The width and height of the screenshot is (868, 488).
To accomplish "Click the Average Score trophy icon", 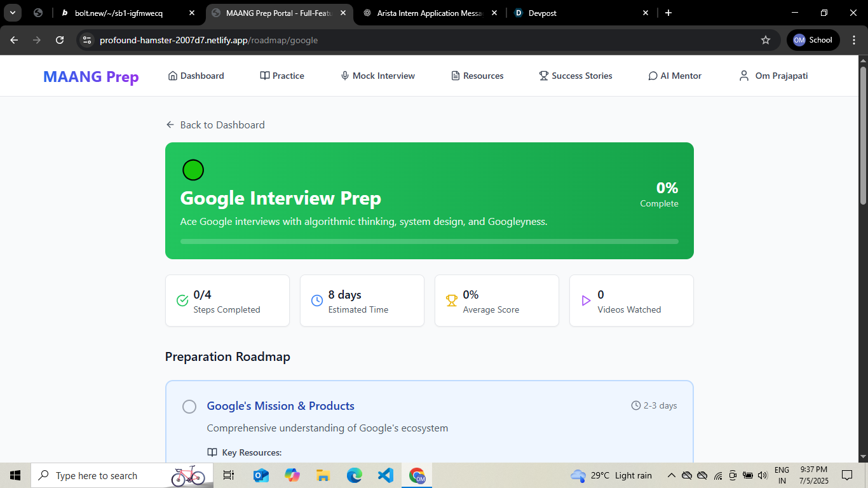I will (x=452, y=301).
